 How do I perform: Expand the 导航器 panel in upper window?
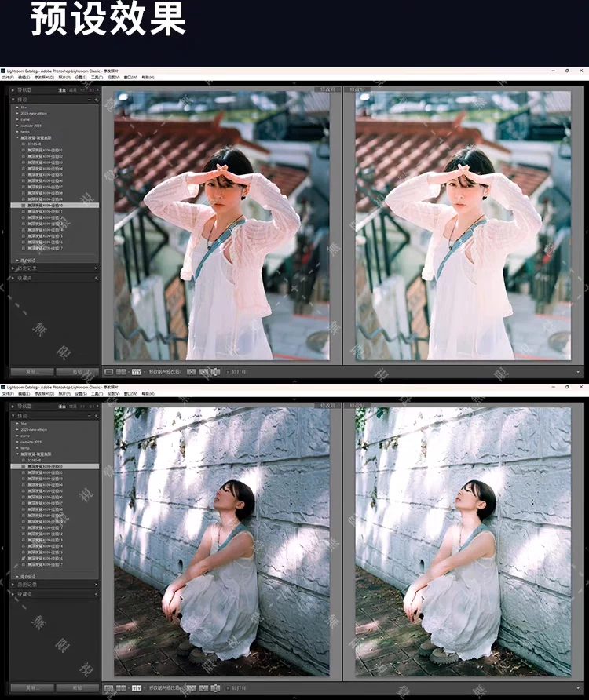click(13, 90)
